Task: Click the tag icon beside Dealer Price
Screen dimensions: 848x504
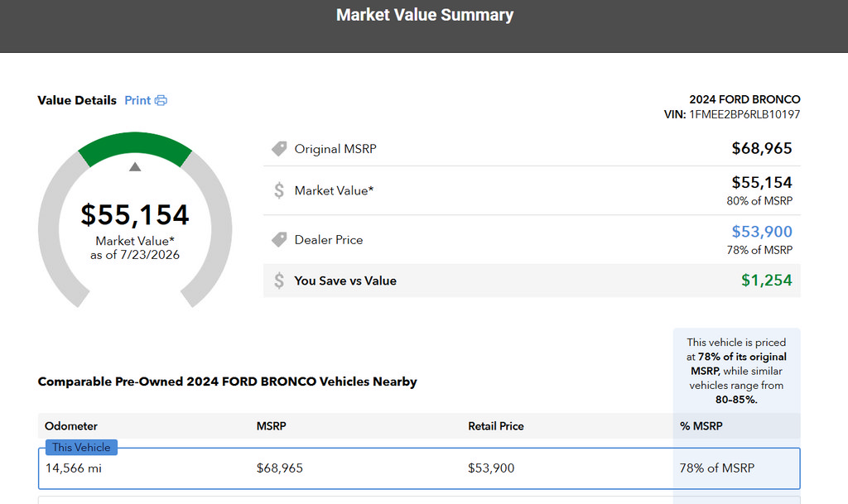Action: click(x=279, y=239)
